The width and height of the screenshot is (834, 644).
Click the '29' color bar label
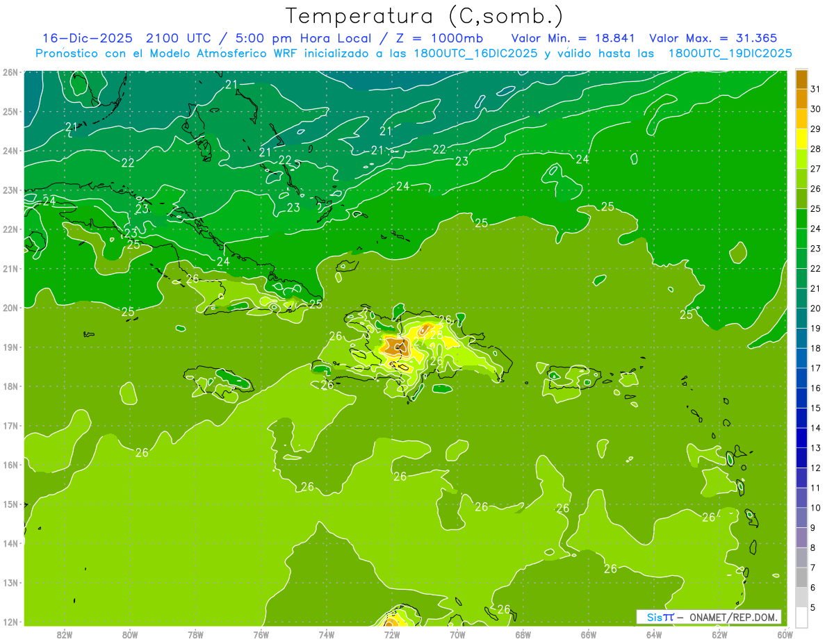(815, 129)
